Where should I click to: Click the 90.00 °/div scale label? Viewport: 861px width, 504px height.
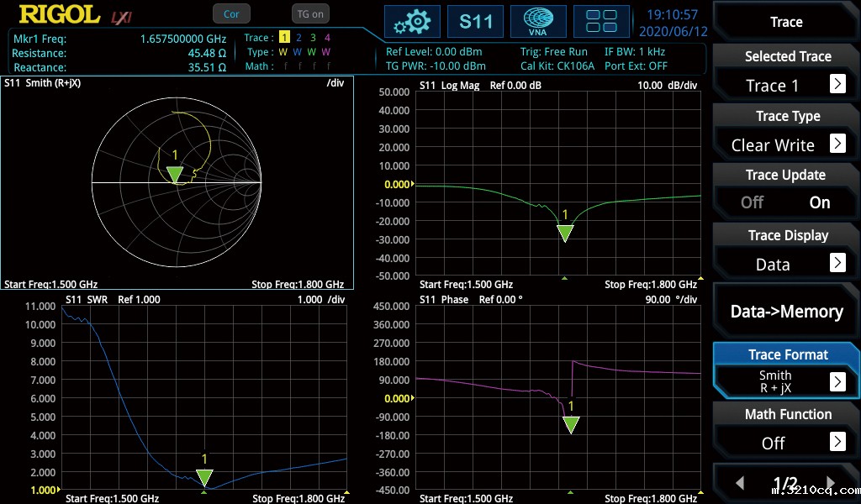pyautogui.click(x=671, y=299)
